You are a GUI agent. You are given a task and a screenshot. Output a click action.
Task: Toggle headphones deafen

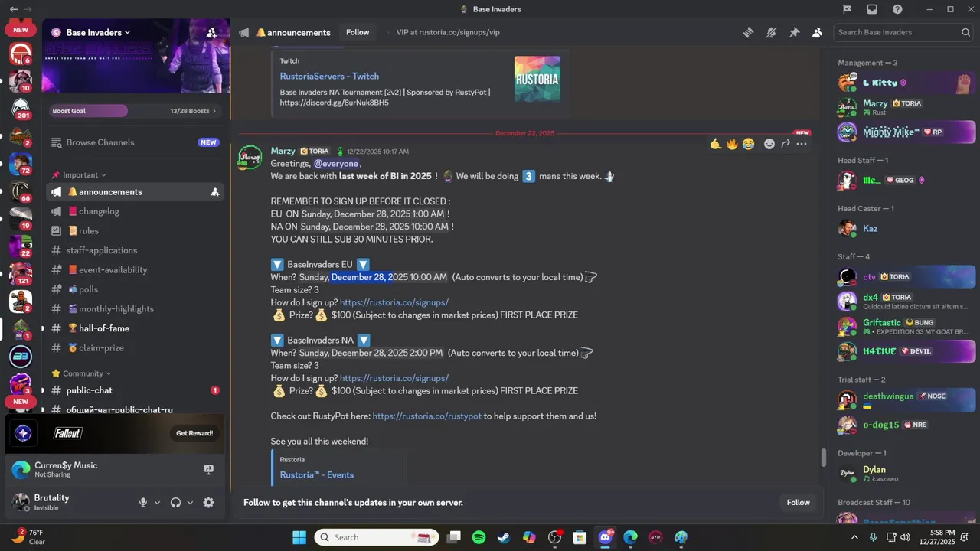click(x=175, y=503)
